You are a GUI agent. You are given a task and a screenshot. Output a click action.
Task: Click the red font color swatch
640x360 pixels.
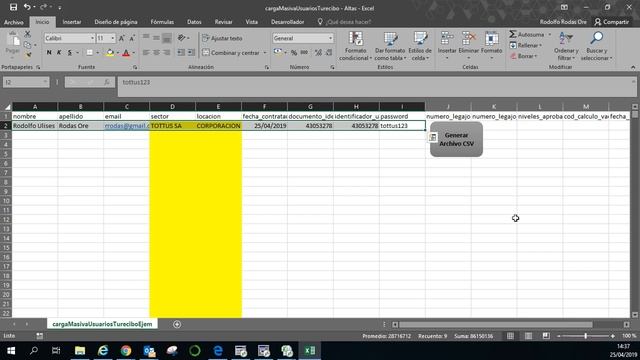(126, 53)
